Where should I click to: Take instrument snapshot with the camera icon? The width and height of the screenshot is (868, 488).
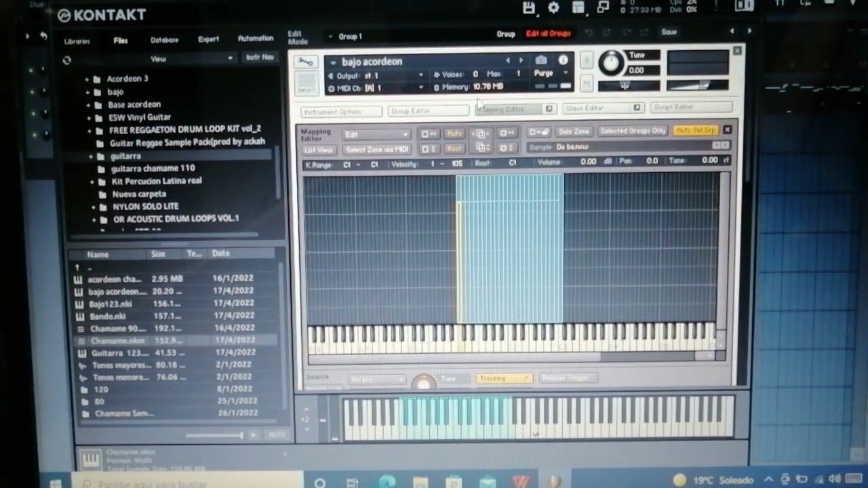click(541, 61)
